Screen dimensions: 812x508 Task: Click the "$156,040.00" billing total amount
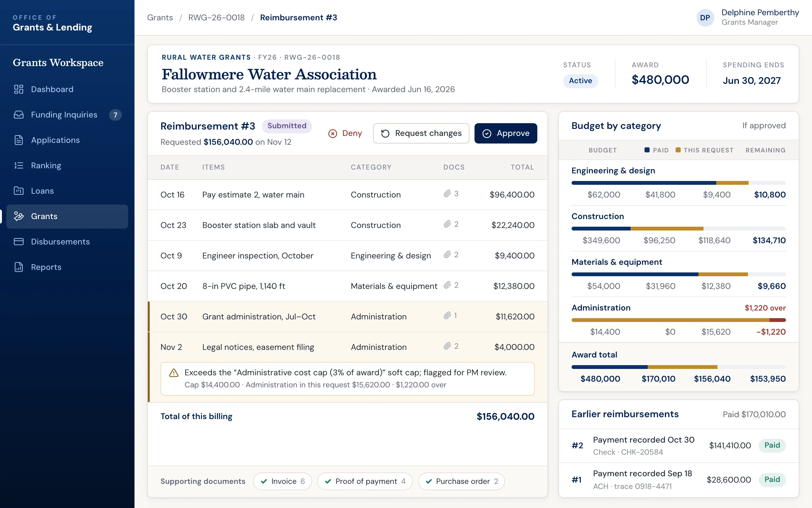tap(505, 417)
